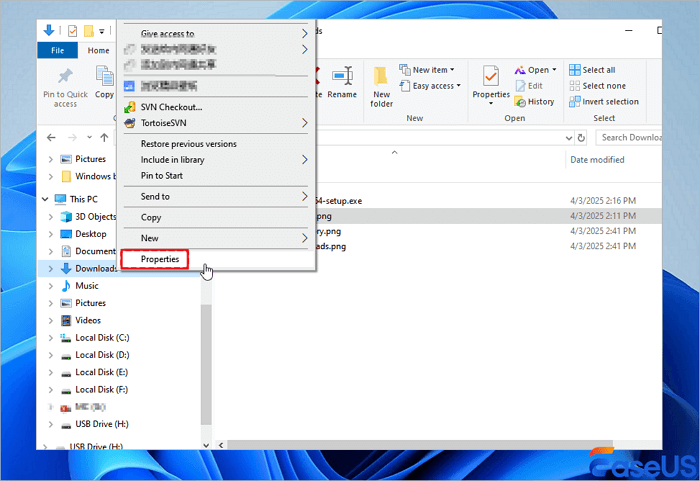
Task: Open the Customize Quick Access Toolbar arrow
Action: click(x=101, y=31)
